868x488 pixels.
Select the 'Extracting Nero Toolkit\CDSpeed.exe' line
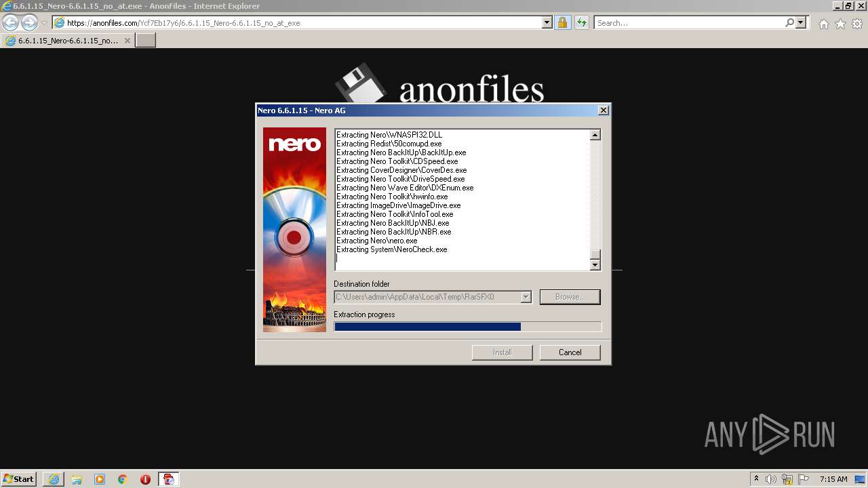pos(397,161)
